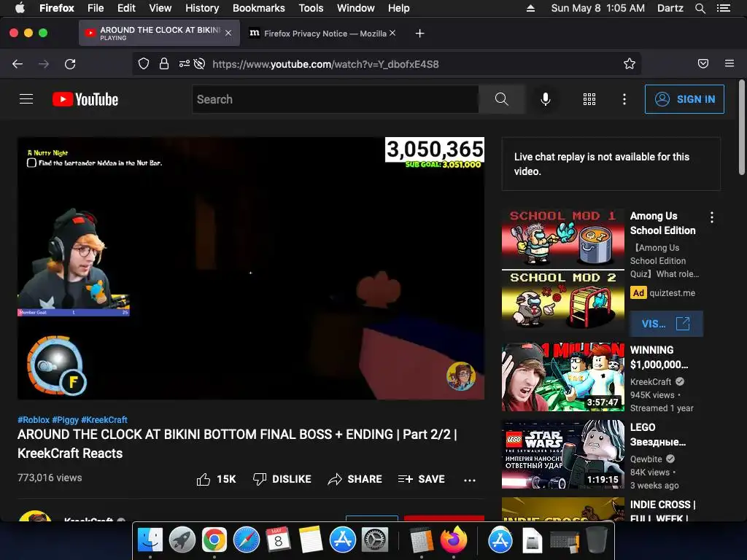747x560 pixels.
Task: Open the tracking protection shield icon
Action: pos(144,64)
